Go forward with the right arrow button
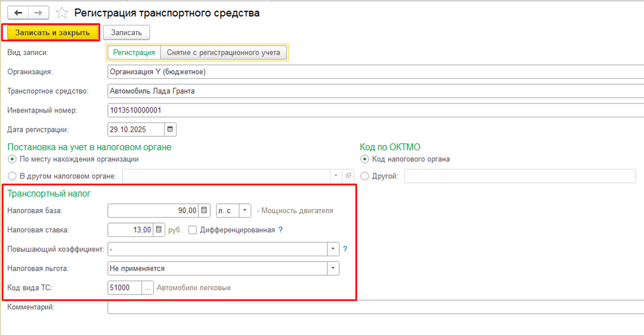The width and height of the screenshot is (644, 335). coord(38,13)
